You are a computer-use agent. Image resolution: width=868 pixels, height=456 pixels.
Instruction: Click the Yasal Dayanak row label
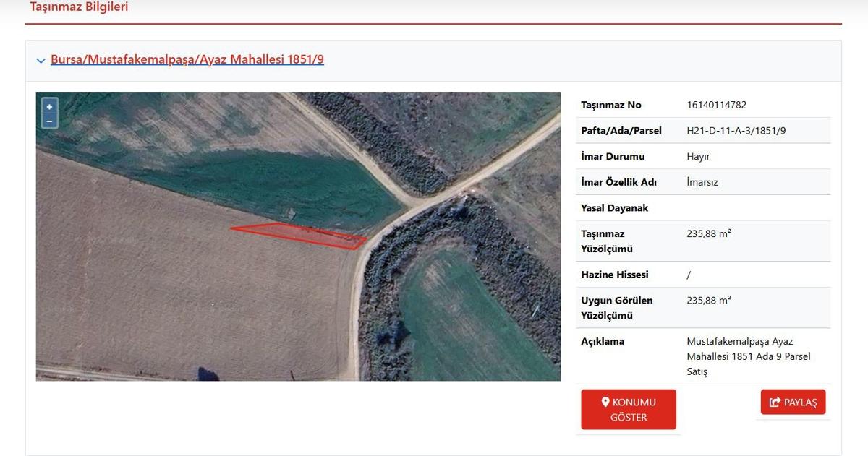tap(614, 208)
